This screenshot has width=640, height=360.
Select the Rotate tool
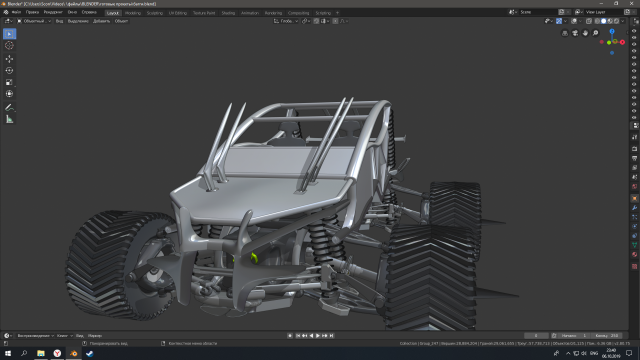pyautogui.click(x=9, y=71)
